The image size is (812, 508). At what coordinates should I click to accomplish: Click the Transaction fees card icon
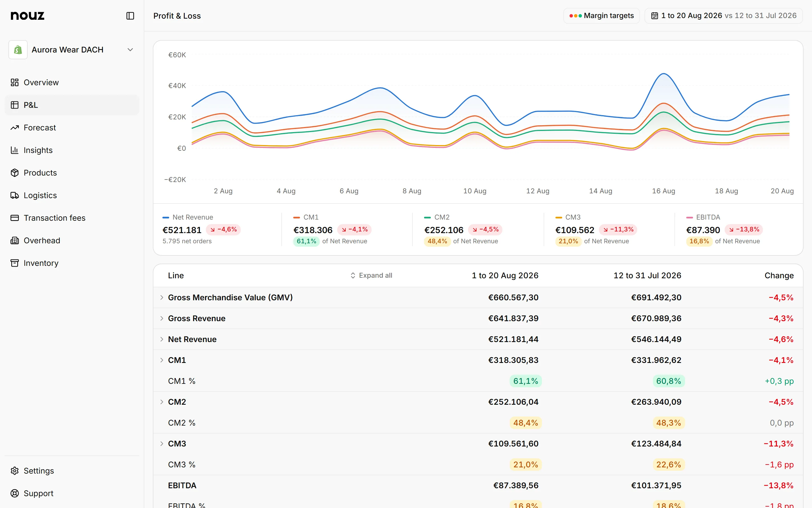14,218
